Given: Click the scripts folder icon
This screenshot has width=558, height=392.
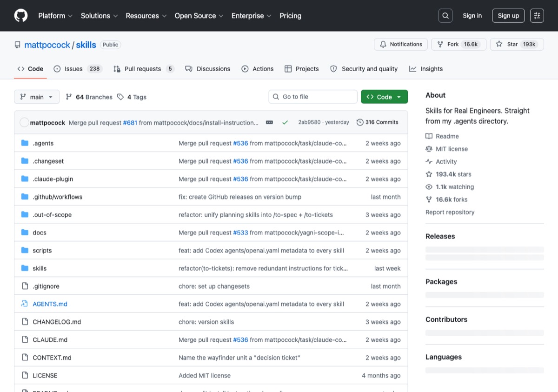Looking at the screenshot, I should tap(25, 250).
